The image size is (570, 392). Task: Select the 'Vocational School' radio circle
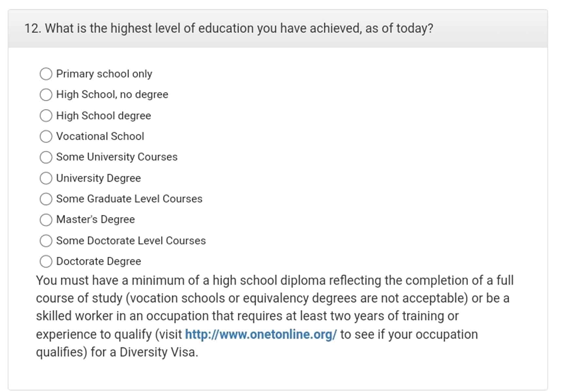pyautogui.click(x=46, y=136)
